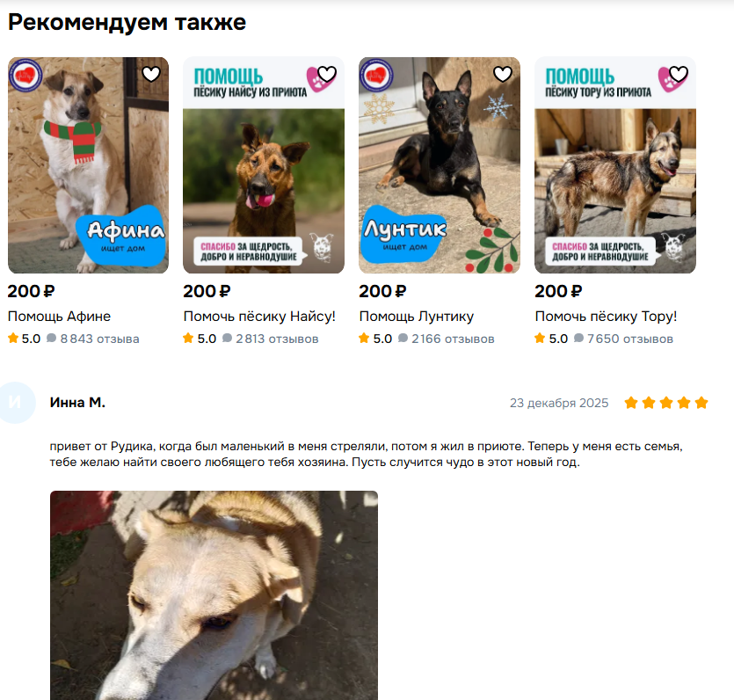Click Инна М. reviewer avatar

coord(15,403)
